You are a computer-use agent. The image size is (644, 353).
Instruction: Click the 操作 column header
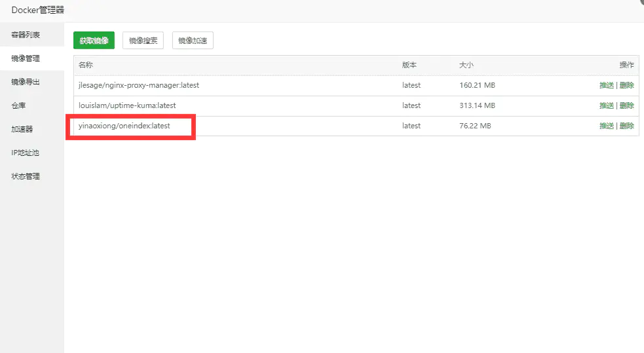pyautogui.click(x=627, y=65)
